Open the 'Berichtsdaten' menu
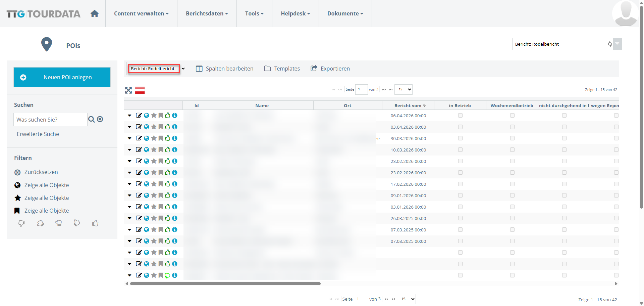This screenshot has width=644, height=306. [x=207, y=13]
